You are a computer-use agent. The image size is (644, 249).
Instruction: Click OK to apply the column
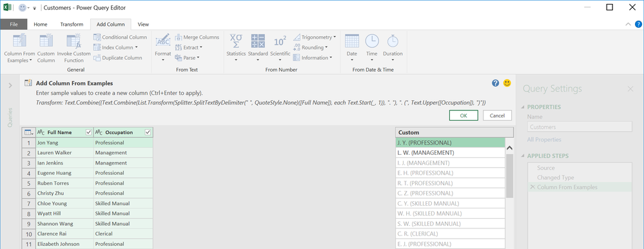pos(463,115)
